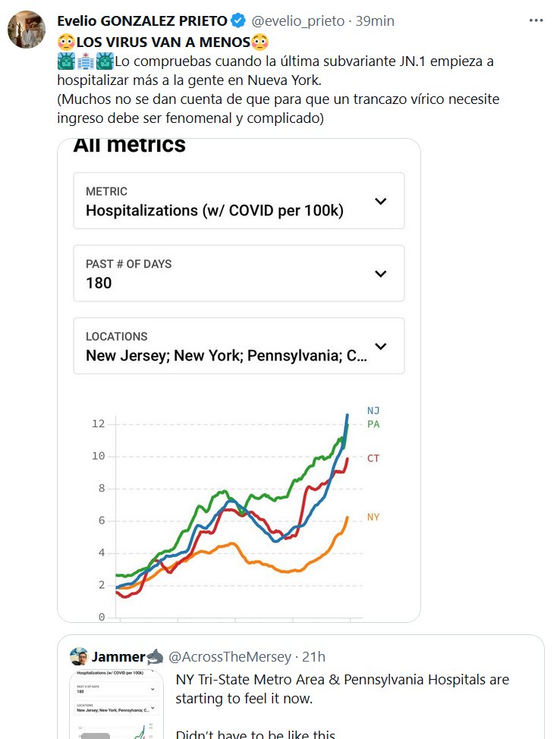Screen dimensions: 560x739
Task: Expand the Metric dropdown chevron
Action: [381, 201]
